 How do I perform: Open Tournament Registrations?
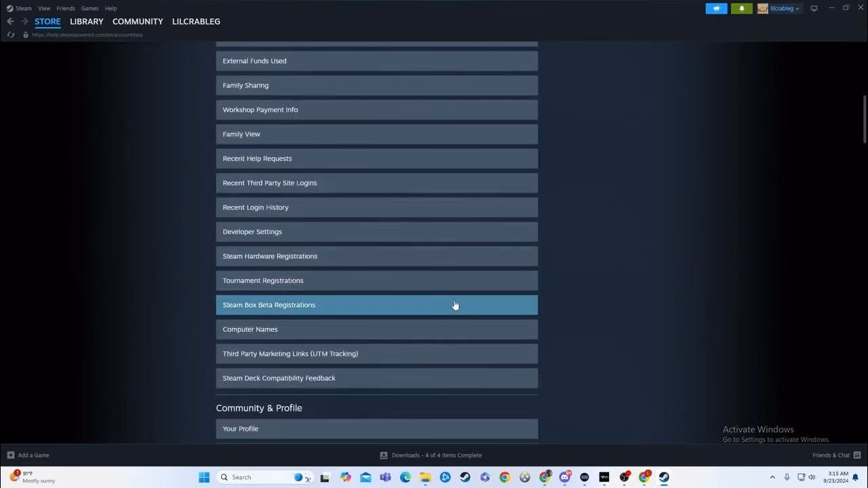tap(377, 281)
